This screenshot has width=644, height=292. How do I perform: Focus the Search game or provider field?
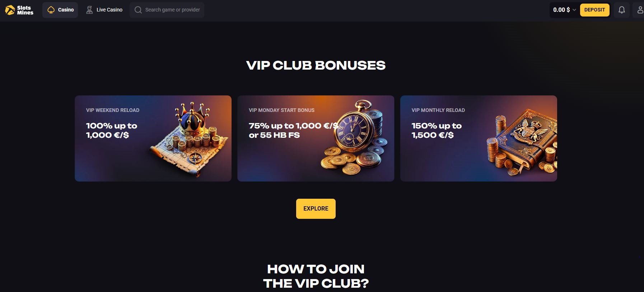[x=167, y=10]
